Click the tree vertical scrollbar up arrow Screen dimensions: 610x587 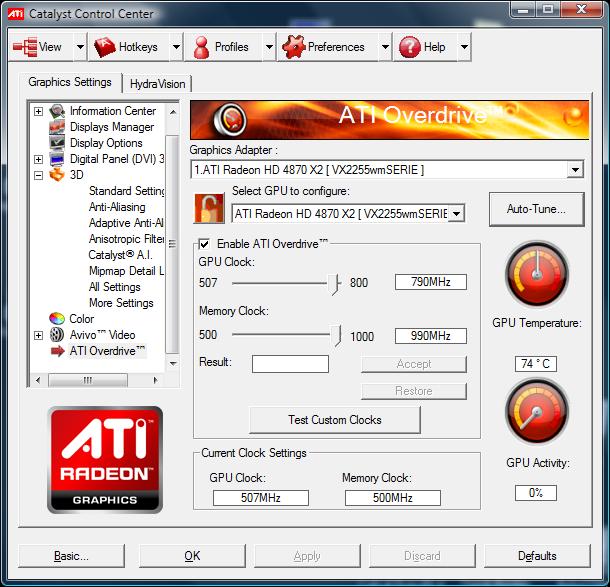(x=173, y=112)
